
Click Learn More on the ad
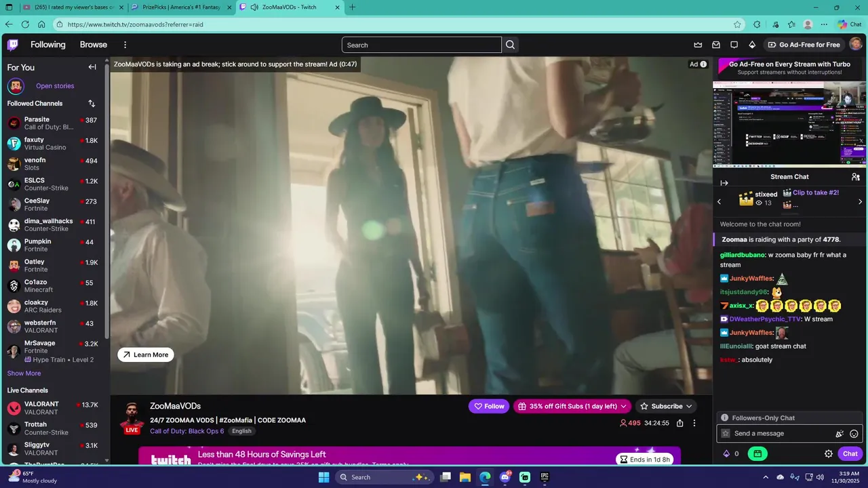click(146, 354)
